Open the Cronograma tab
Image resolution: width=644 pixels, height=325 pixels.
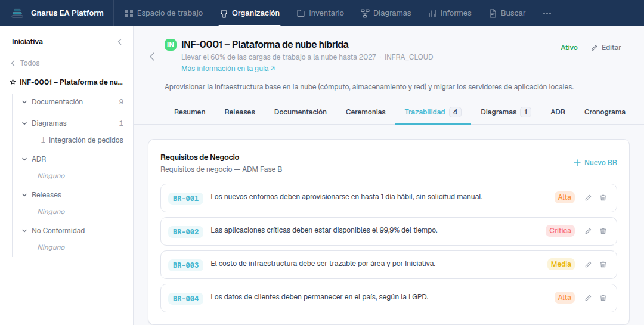click(605, 112)
